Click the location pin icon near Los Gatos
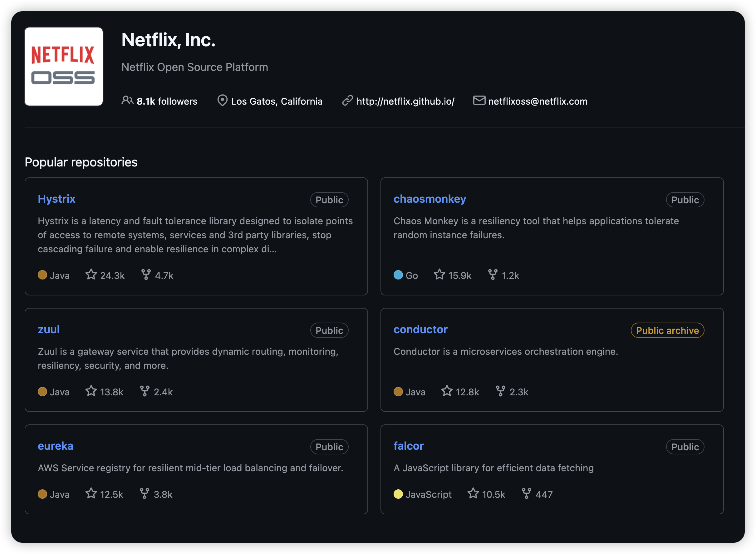This screenshot has height=554, width=756. 222,101
